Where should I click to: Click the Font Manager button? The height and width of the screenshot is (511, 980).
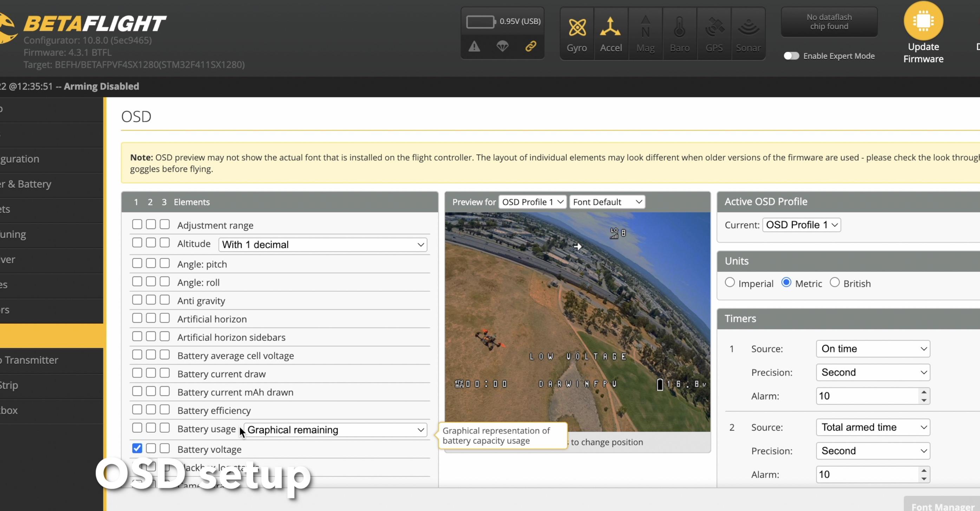(942, 506)
